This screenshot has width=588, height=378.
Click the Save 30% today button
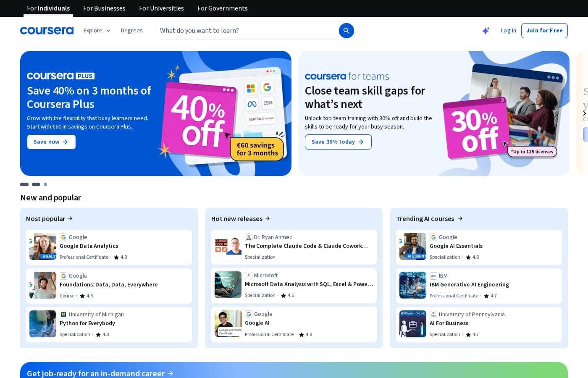(x=338, y=142)
